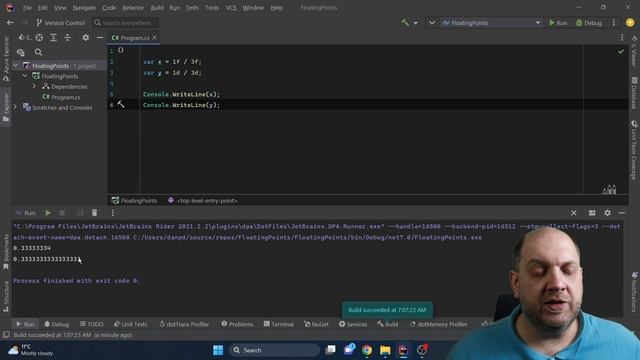Clear output with trash icon in Run panel
Viewport: 640px width, 360px height.
coord(94,213)
